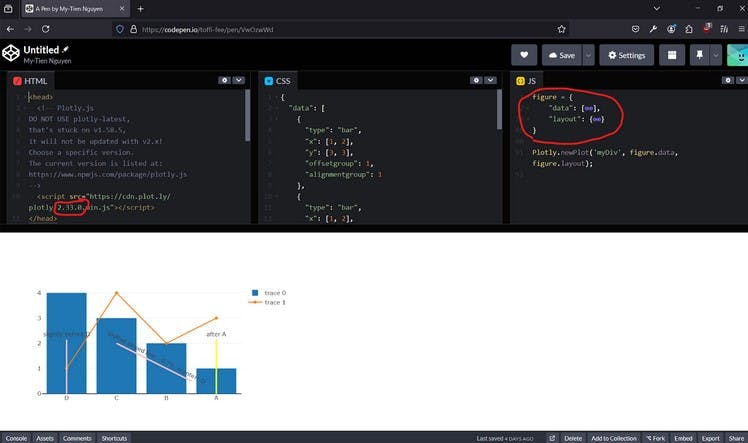Expand the HTML editor dropdown chevron
This screenshot has height=443, width=748.
click(x=239, y=80)
